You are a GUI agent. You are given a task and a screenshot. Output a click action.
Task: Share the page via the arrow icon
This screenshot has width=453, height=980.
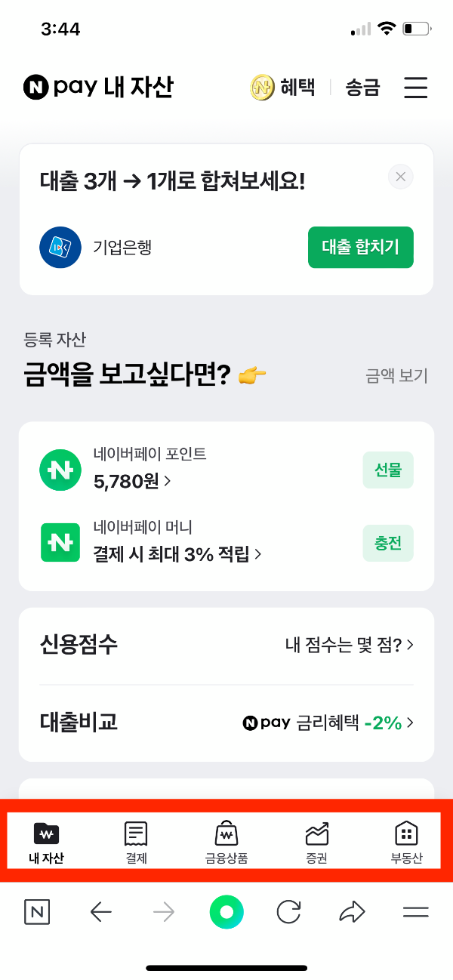pyautogui.click(x=351, y=911)
